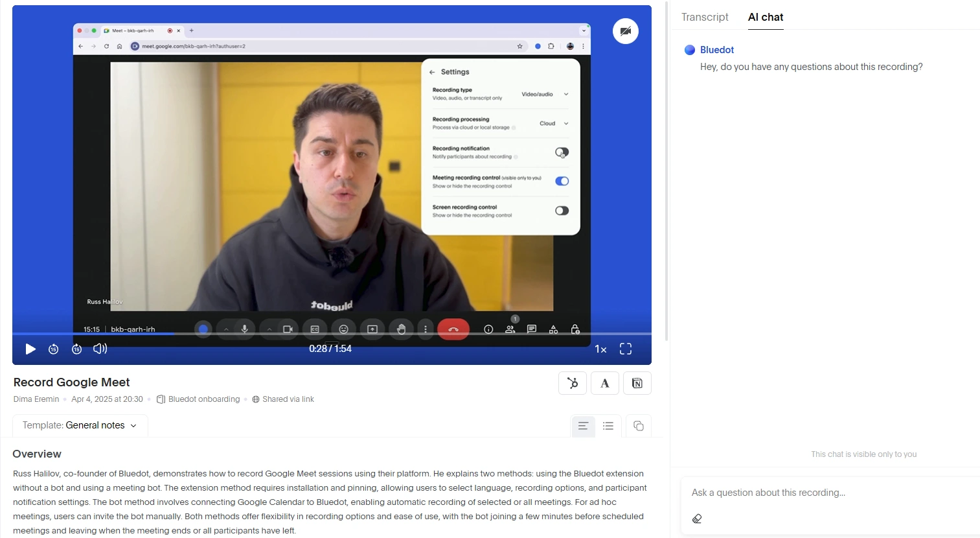980x538 pixels.
Task: Go back using Settings arrow in video
Action: 432,72
